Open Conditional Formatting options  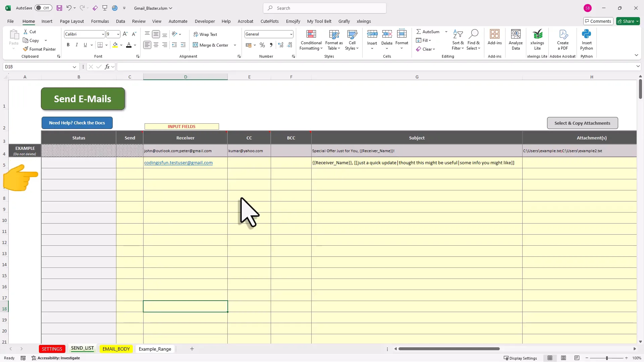pyautogui.click(x=311, y=40)
